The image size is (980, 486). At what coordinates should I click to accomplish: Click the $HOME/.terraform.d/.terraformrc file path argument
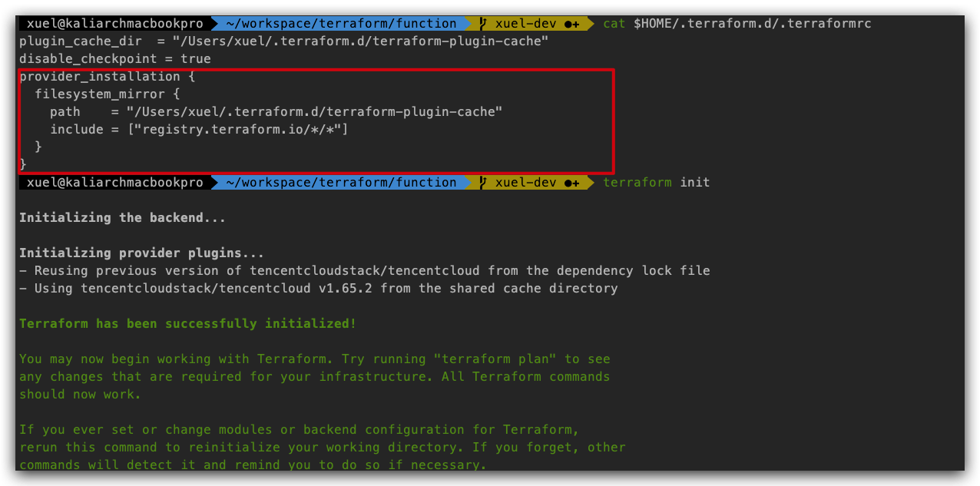(752, 24)
